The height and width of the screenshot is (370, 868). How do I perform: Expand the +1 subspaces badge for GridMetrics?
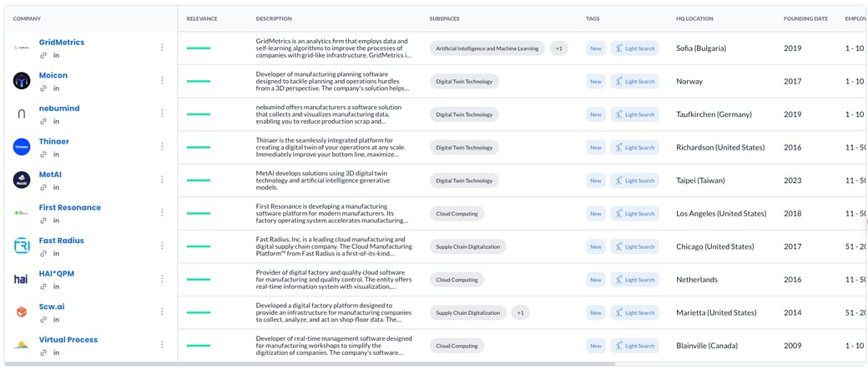tap(558, 48)
